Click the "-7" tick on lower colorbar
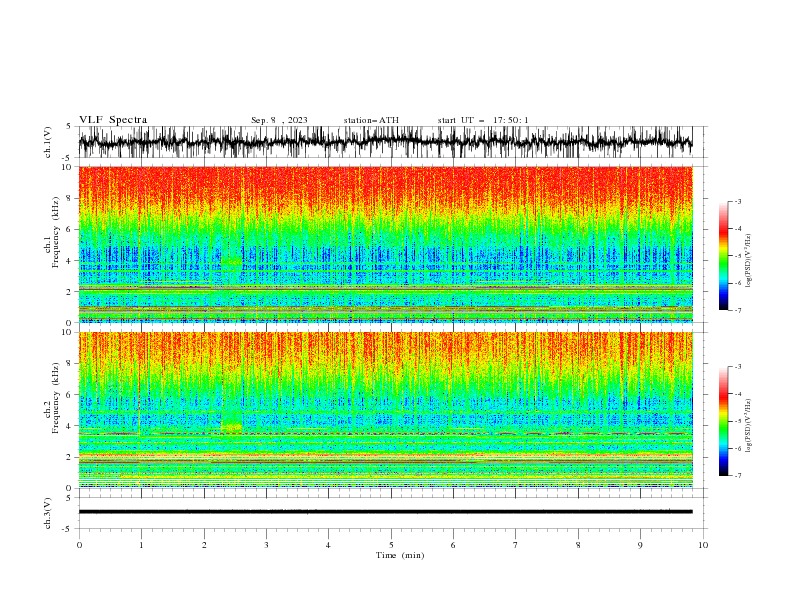The width and height of the screenshot is (792, 612). point(737,475)
